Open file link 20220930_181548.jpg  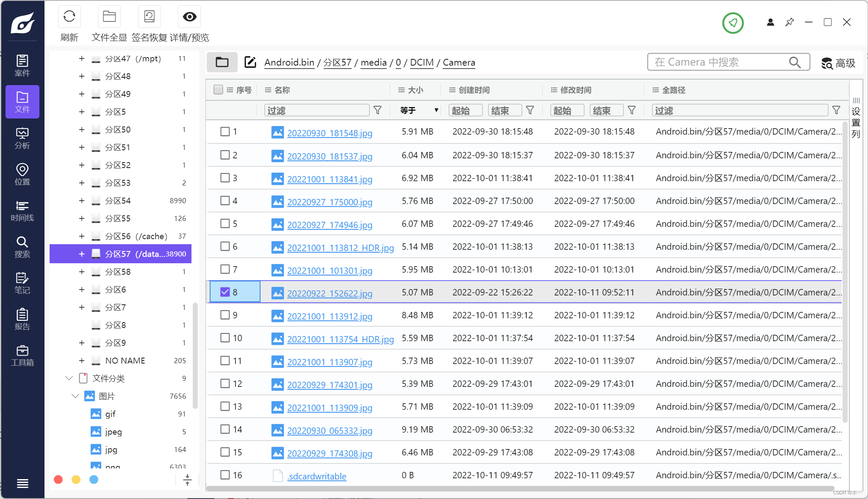point(330,133)
